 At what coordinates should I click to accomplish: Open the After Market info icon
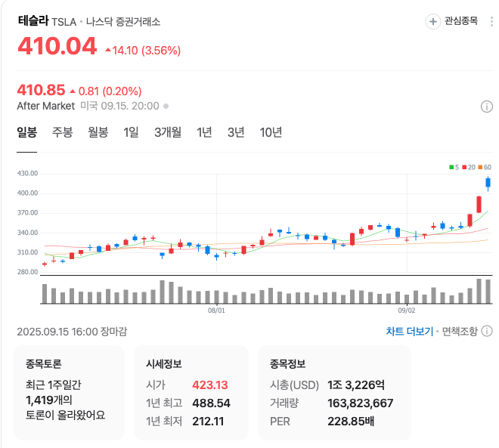[x=486, y=107]
